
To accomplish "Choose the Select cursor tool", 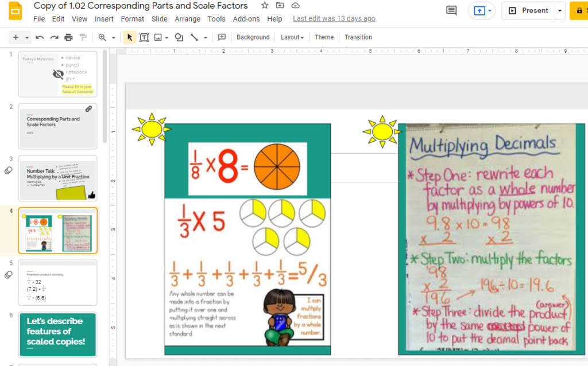I will (129, 37).
